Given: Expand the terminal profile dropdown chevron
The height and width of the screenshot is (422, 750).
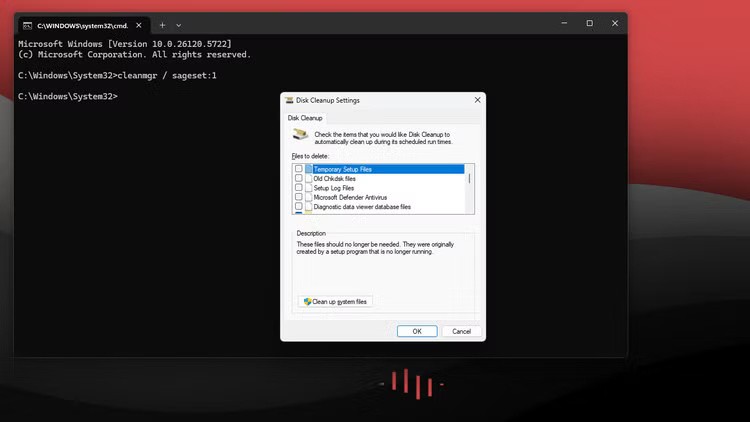Looking at the screenshot, I should (x=178, y=25).
